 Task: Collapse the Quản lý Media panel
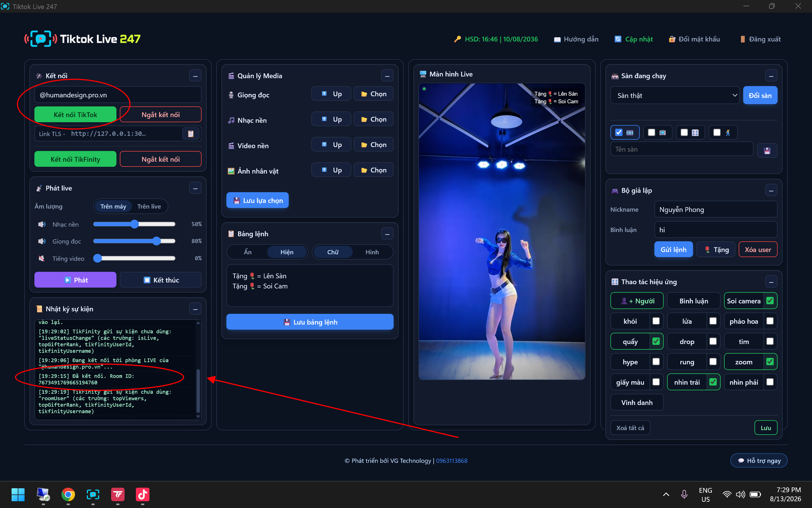click(x=387, y=76)
